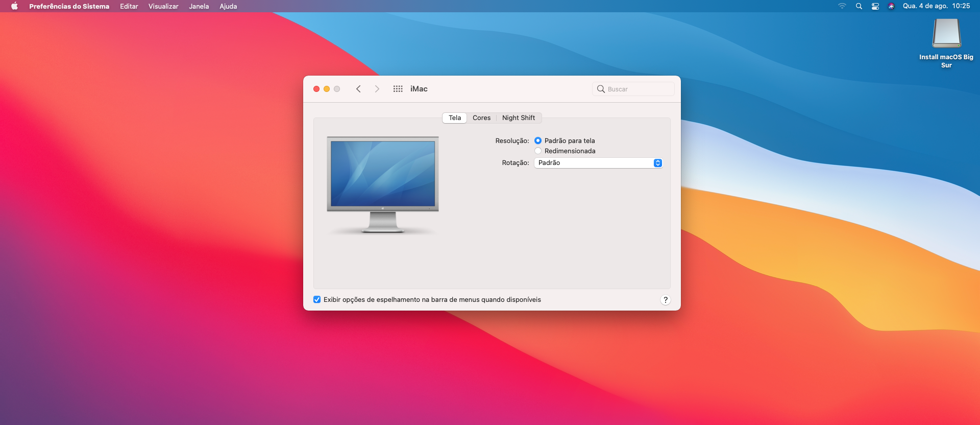Click the magnifier icon in Buscar field

(x=601, y=89)
